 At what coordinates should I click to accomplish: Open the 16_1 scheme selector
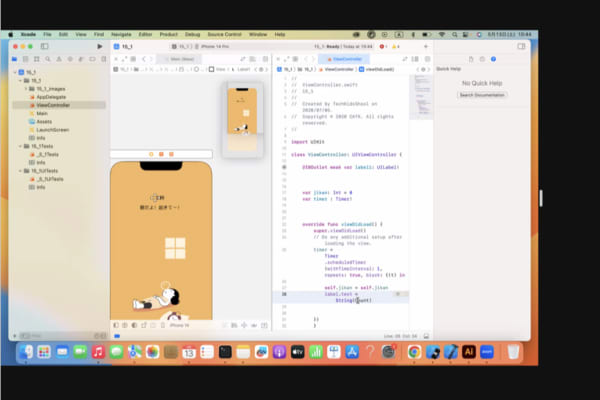pyautogui.click(x=181, y=46)
